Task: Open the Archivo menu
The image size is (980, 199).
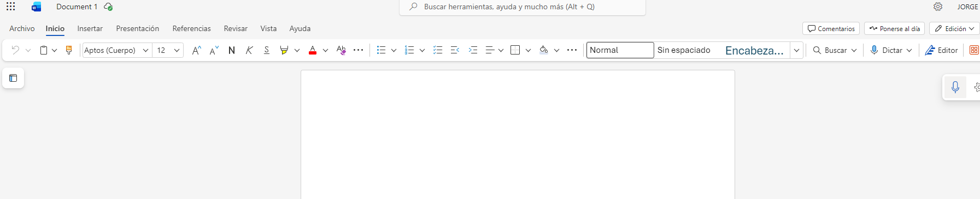Action: [x=22, y=28]
